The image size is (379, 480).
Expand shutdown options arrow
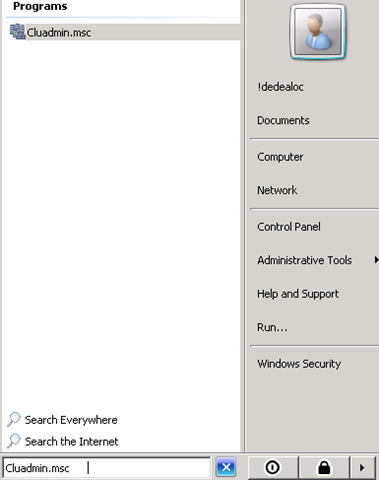[x=362, y=467]
